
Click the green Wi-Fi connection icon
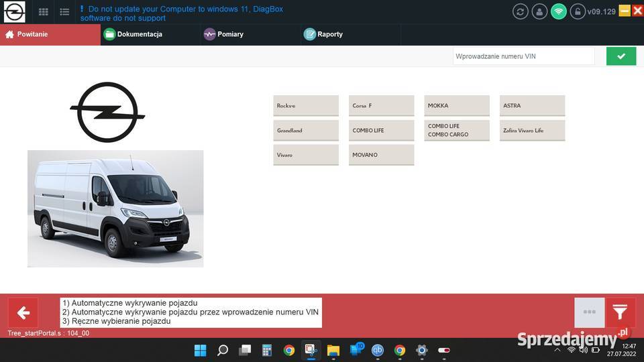point(559,11)
